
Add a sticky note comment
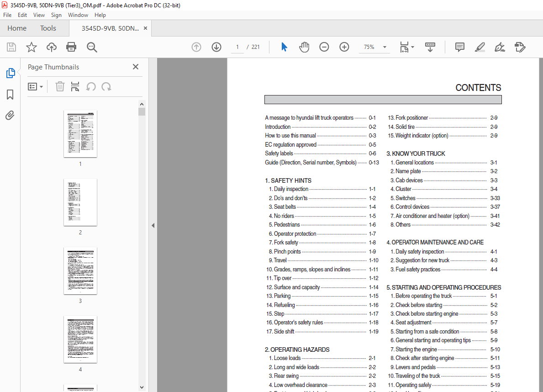click(460, 47)
